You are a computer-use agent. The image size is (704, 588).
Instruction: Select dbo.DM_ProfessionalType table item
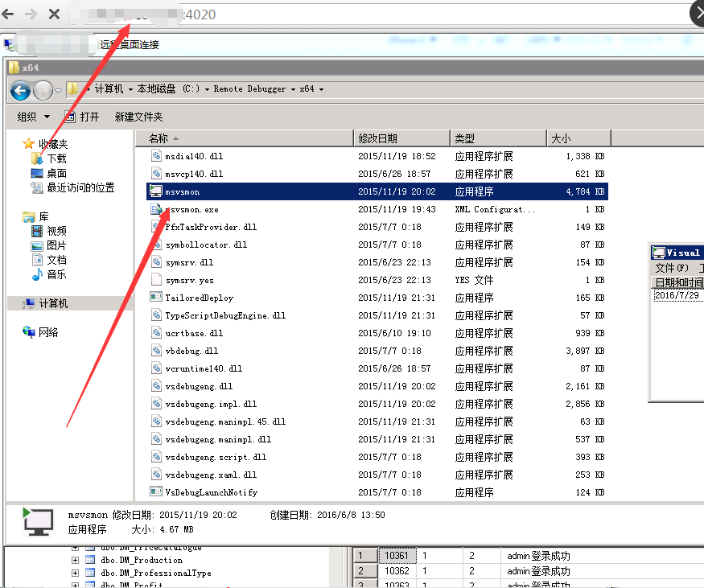(x=156, y=574)
